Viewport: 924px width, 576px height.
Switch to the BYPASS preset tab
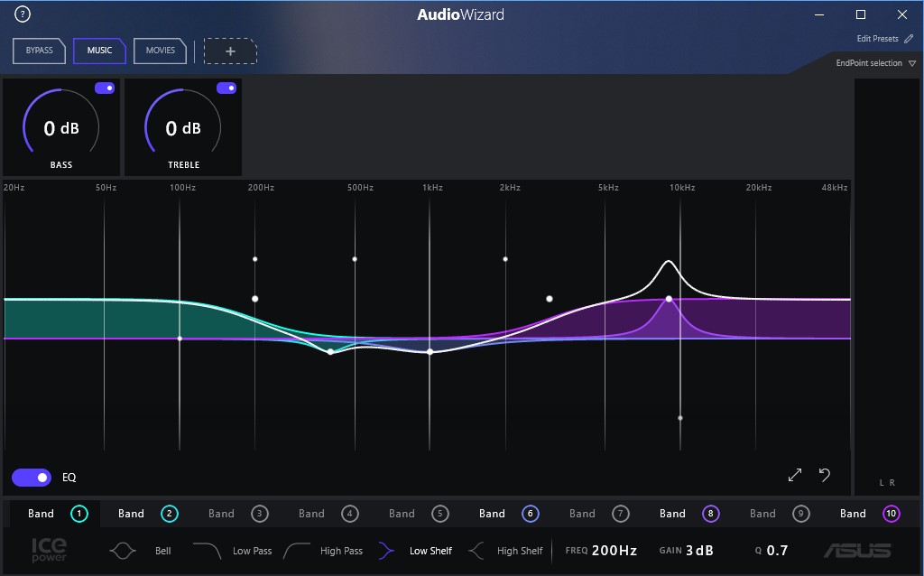tap(39, 51)
